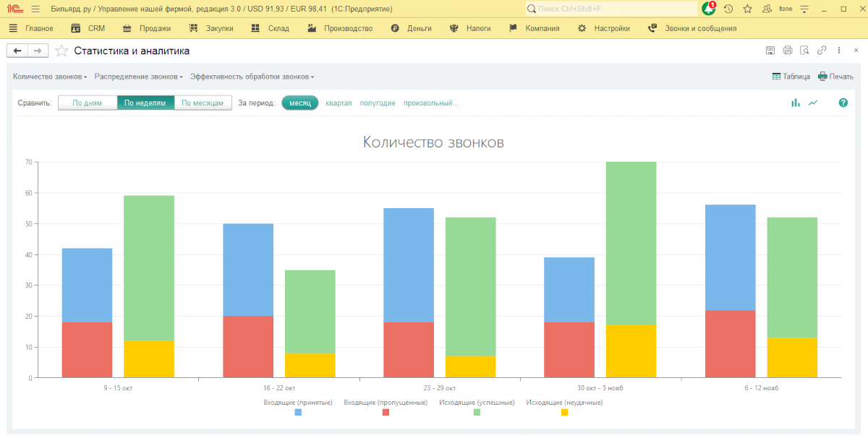Open the green help question mark
Viewport: 868px width, 438px height.
click(843, 103)
